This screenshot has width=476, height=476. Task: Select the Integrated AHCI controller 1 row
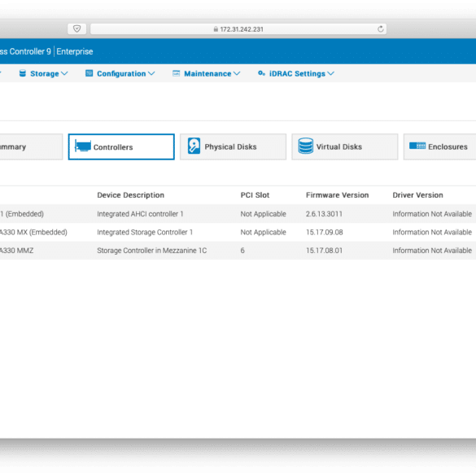pyautogui.click(x=238, y=214)
